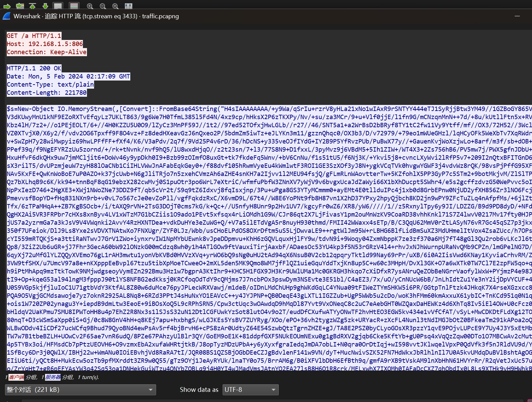Click the go-to-specified-packet icon
This screenshot has height=402, width=532.
click(x=20, y=6)
